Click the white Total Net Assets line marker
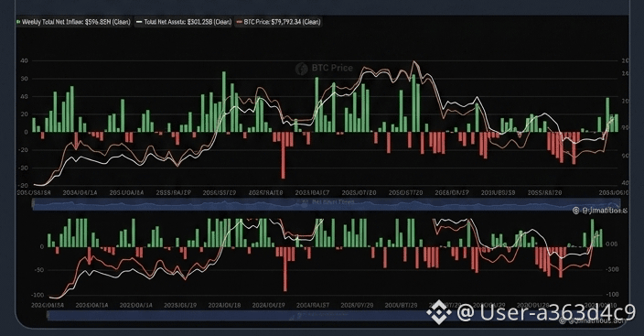644x336 pixels. [x=139, y=22]
